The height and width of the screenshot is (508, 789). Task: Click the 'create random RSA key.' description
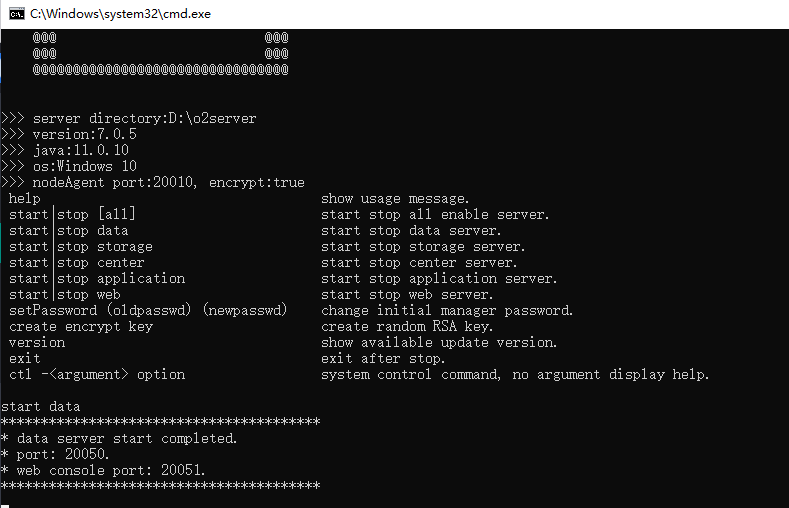click(x=407, y=326)
